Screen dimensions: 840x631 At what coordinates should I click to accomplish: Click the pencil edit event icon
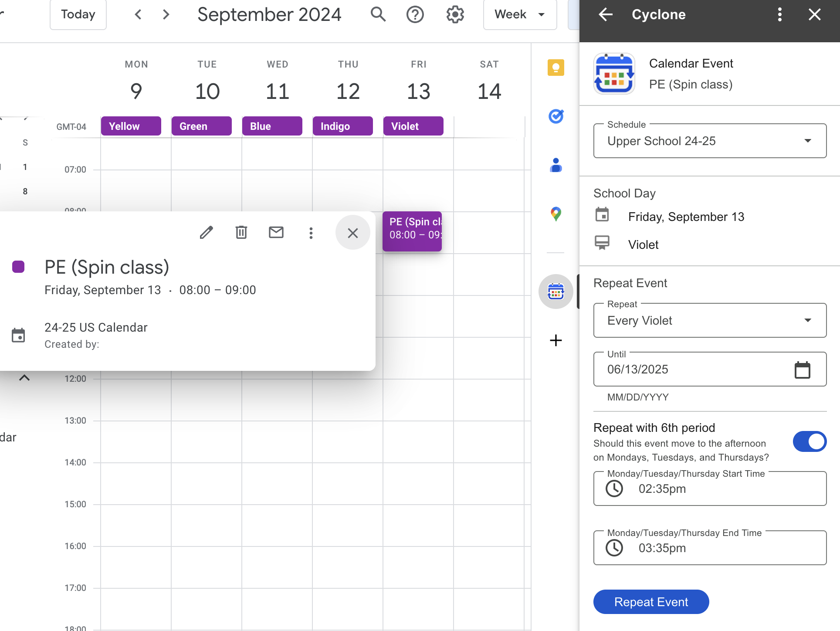(207, 233)
